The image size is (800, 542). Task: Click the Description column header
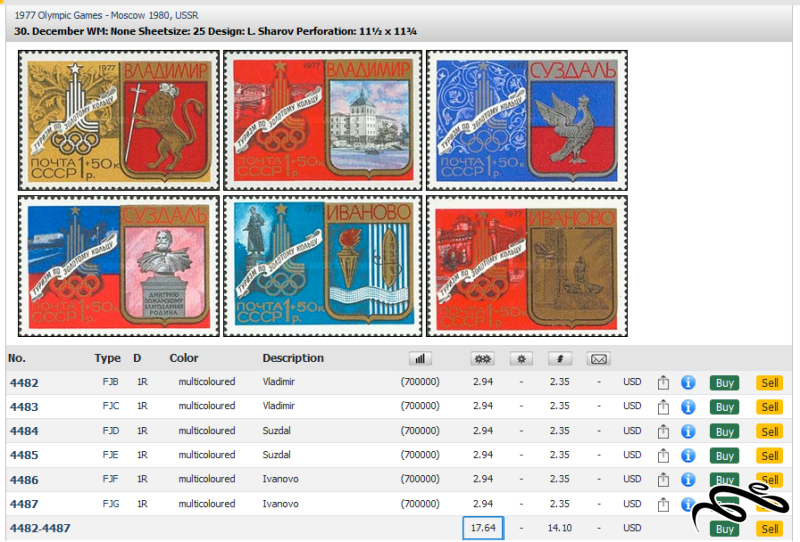[x=293, y=358]
